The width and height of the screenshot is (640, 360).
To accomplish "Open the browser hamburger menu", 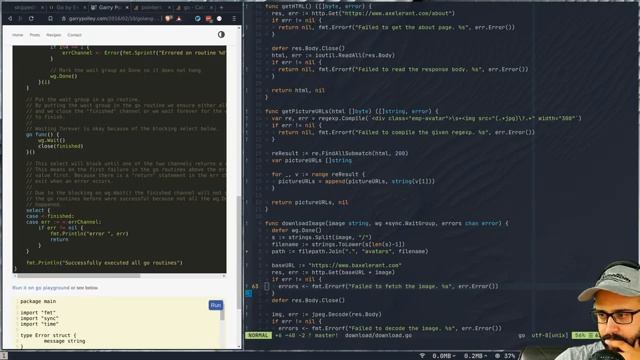I will pos(234,19).
